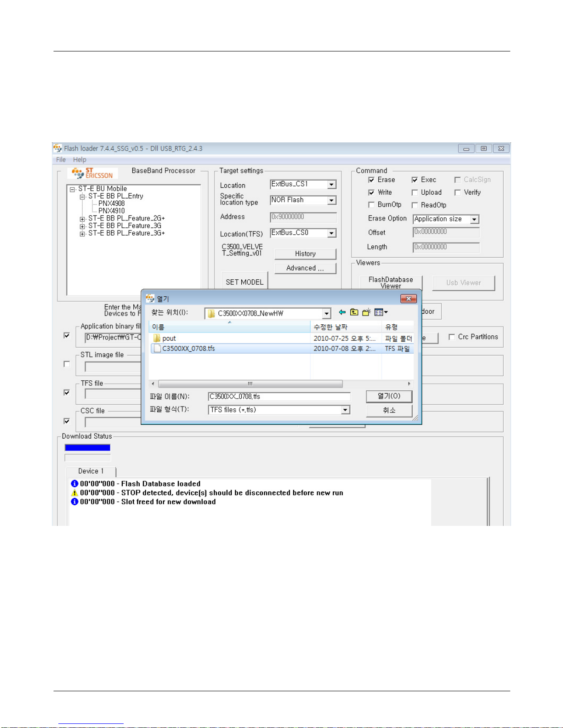Viewport: 563px width, 728px height.
Task: Open the file type dropdown
Action: [345, 410]
